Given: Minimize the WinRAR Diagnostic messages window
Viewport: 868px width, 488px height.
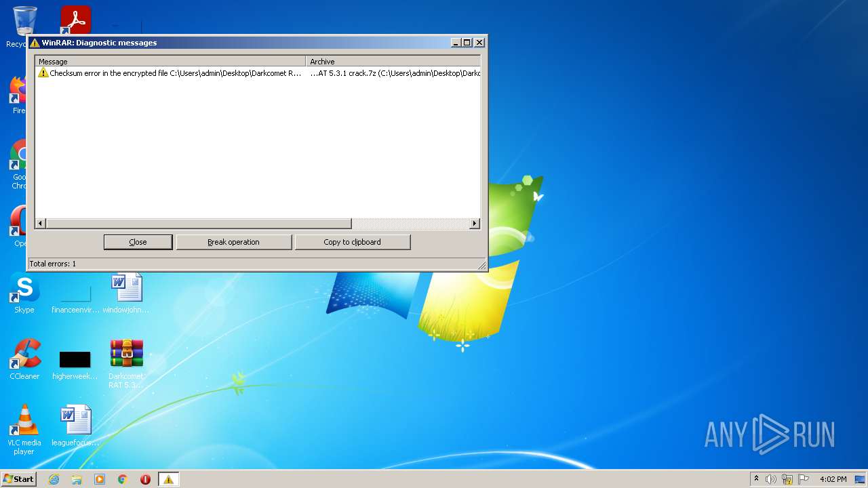Looking at the screenshot, I should tap(456, 43).
